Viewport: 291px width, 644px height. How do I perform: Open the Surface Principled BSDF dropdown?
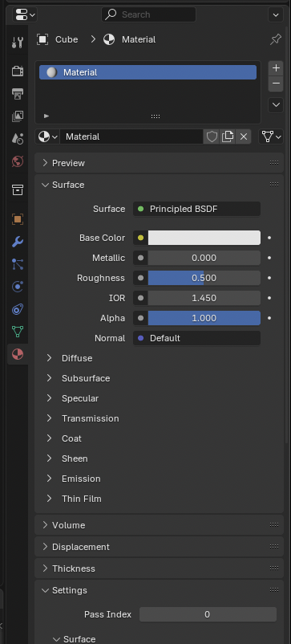[196, 209]
